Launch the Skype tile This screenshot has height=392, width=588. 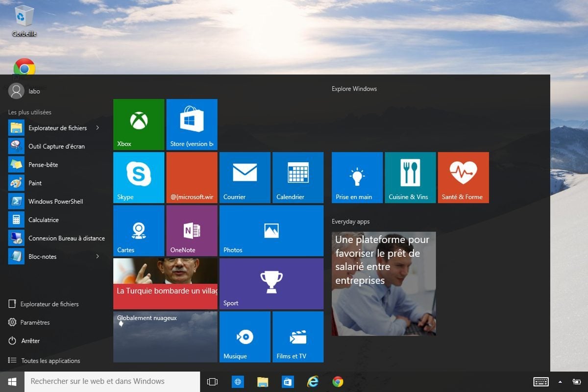[x=139, y=177]
